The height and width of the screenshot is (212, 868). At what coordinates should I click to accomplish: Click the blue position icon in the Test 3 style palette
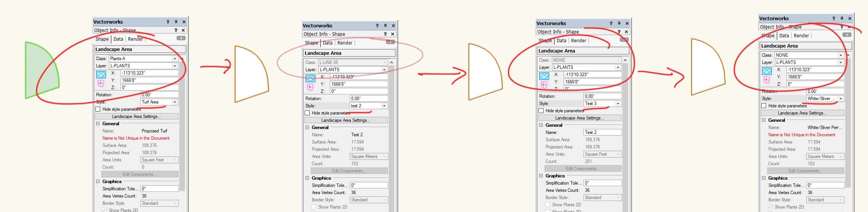(x=544, y=76)
